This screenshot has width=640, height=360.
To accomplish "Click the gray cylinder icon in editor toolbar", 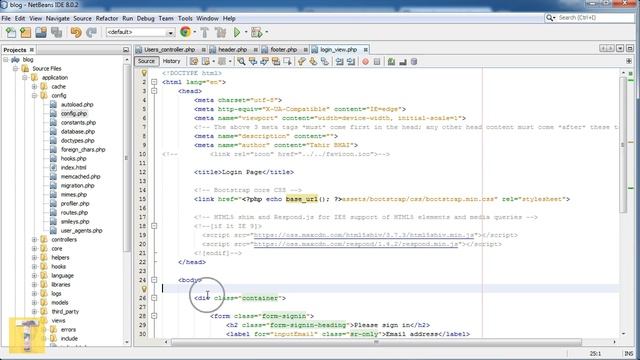I will (414, 62).
